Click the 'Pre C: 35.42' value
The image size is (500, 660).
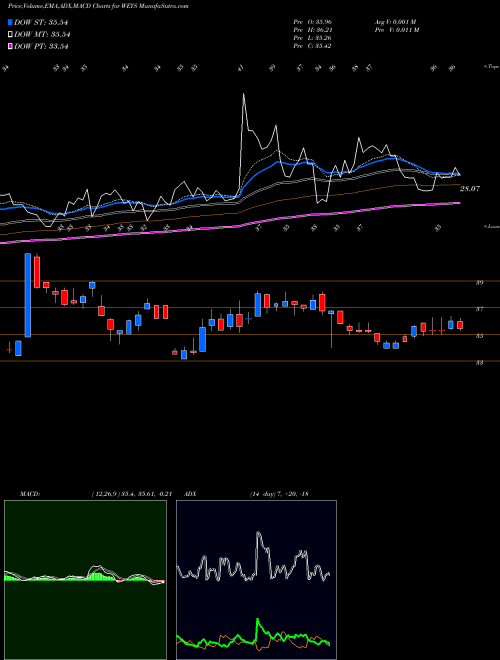(x=312, y=46)
